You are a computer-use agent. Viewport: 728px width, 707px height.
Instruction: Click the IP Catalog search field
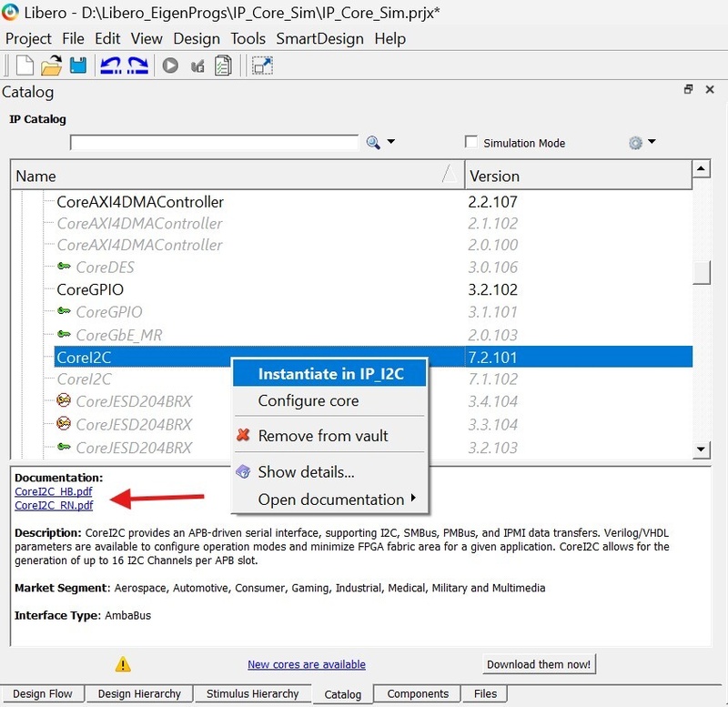[214, 142]
